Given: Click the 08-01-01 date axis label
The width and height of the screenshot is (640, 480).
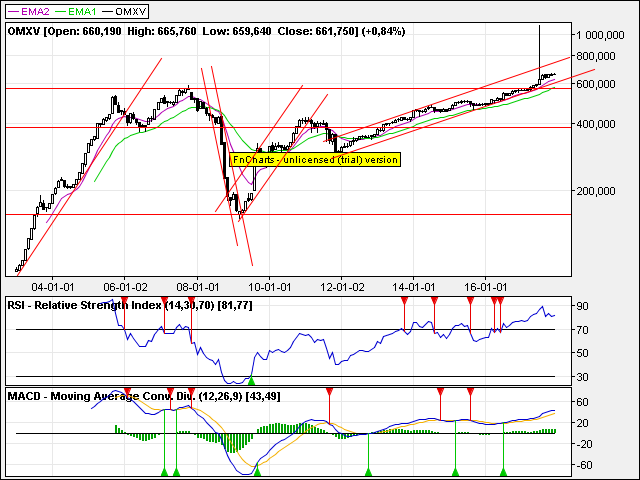Looking at the screenshot, I should tap(198, 287).
